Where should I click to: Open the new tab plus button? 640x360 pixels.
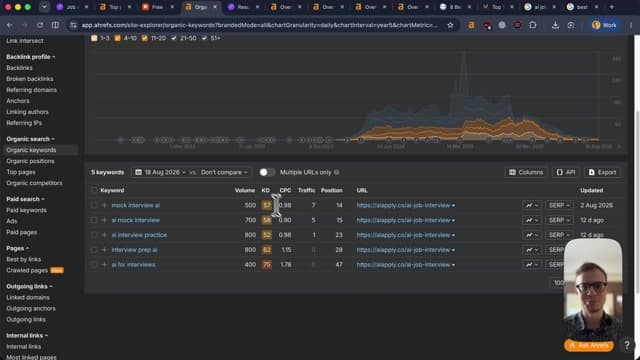611,7
